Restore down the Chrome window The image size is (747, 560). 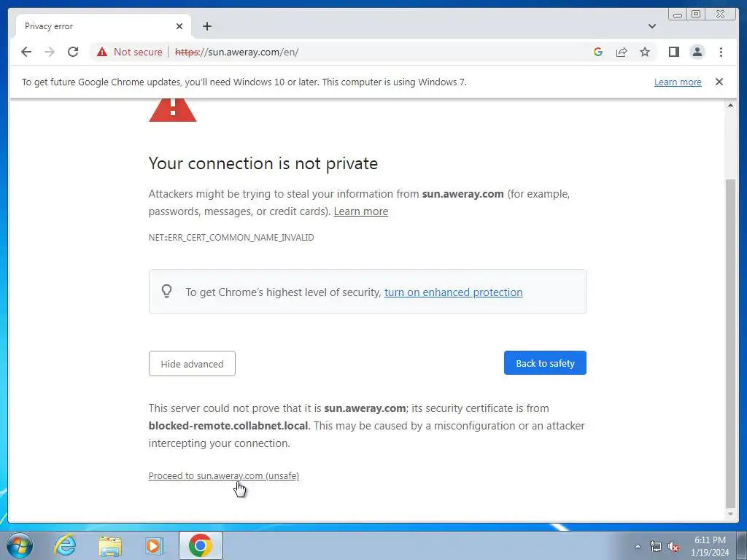[696, 15]
